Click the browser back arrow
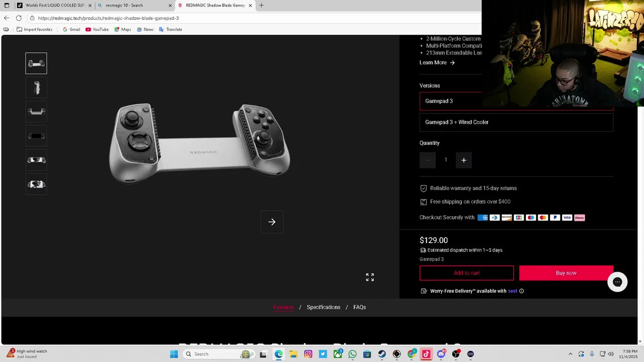 coord(7,18)
